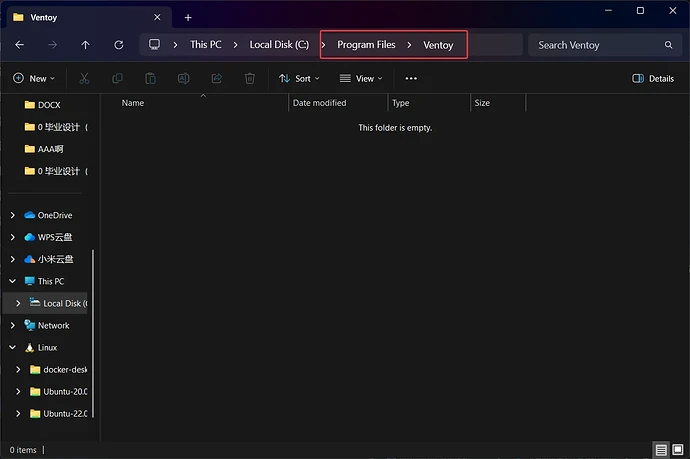Screen dimensions: 690x459
Task: Select Program Files in the breadcrumb
Action: [x=366, y=45]
